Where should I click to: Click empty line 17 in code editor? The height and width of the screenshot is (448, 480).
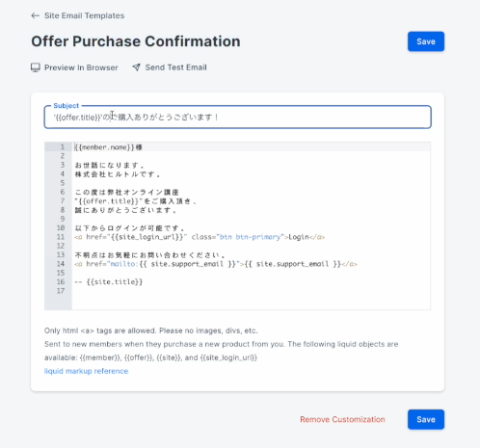[251, 291]
